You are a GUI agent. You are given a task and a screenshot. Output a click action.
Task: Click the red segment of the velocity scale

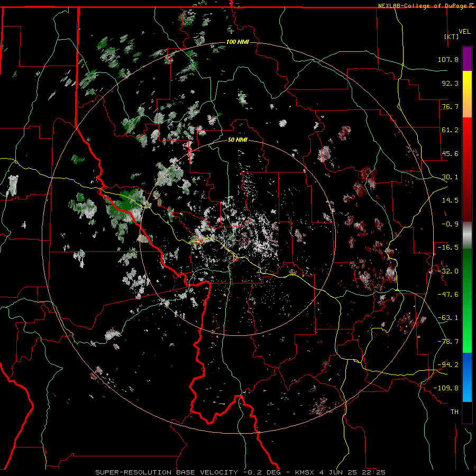tap(467, 169)
